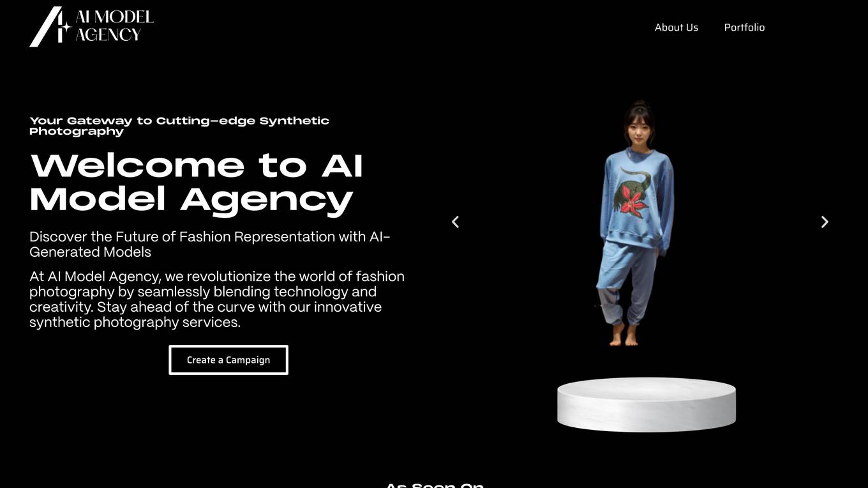This screenshot has width=868, height=488.
Task: Click the model's bare feet above the pedestal
Action: coord(624,334)
